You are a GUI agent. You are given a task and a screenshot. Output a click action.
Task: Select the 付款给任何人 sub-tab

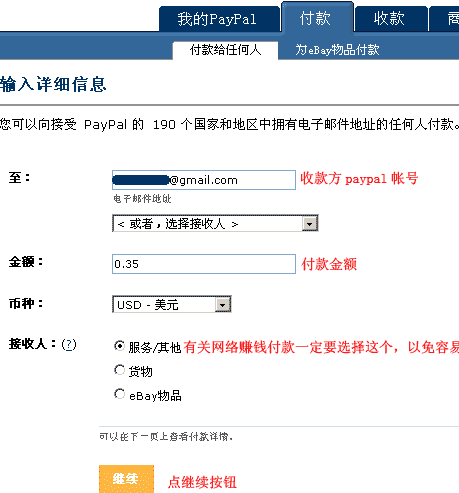click(225, 50)
